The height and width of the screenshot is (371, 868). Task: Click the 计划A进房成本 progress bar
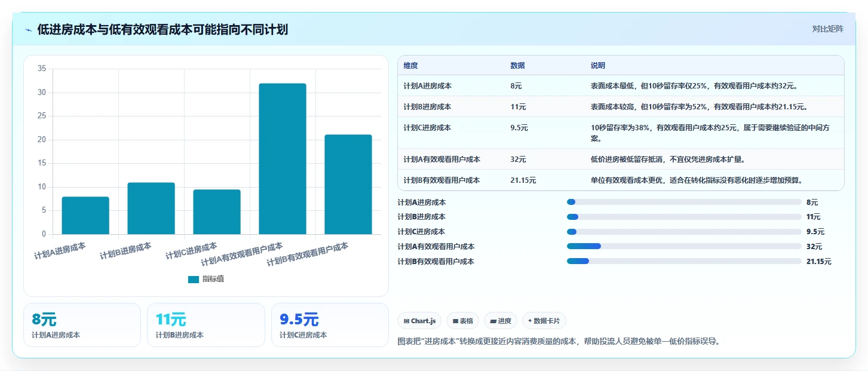[x=684, y=203]
